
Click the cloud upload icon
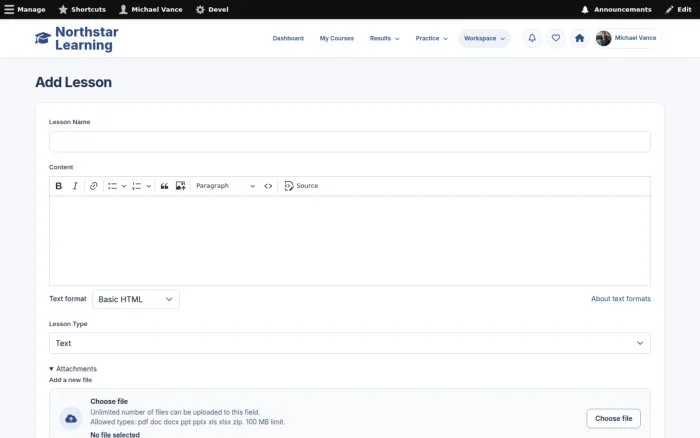[x=71, y=418]
